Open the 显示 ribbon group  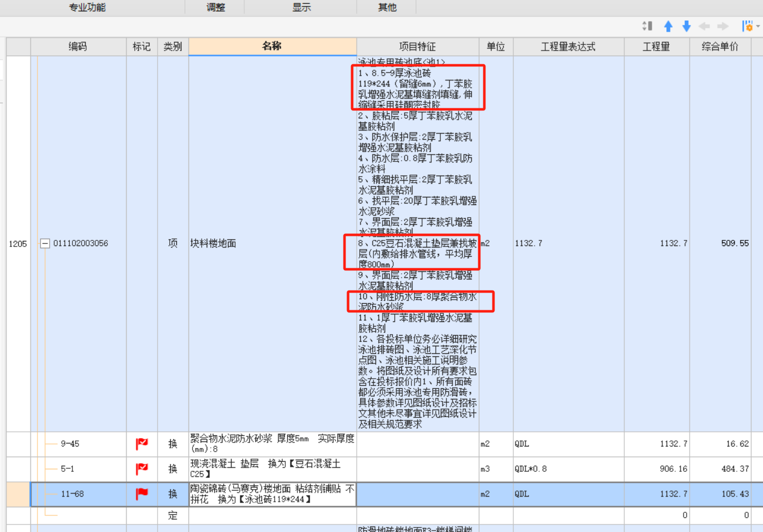pos(301,7)
